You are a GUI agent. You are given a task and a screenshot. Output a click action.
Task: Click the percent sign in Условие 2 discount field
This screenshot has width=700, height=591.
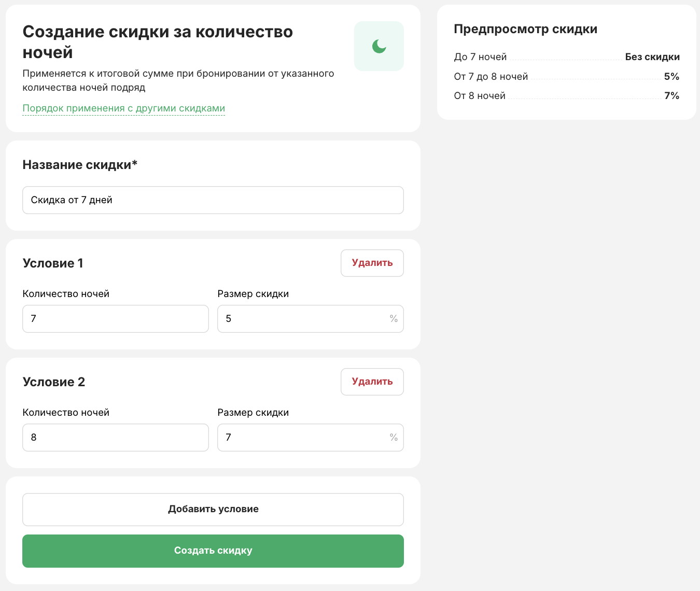(394, 438)
